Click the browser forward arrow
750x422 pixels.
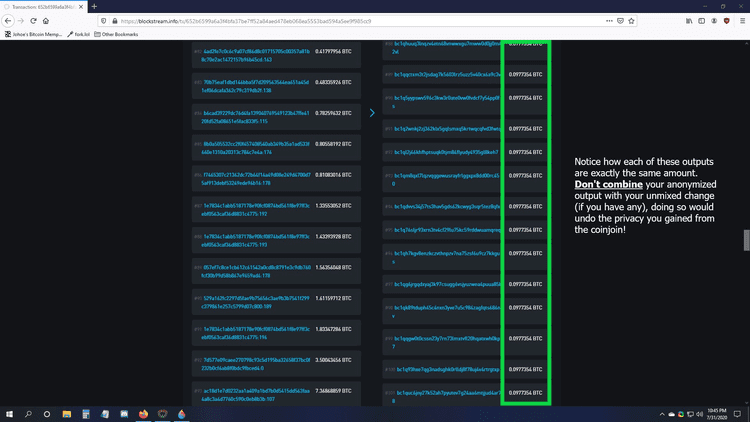point(21,21)
